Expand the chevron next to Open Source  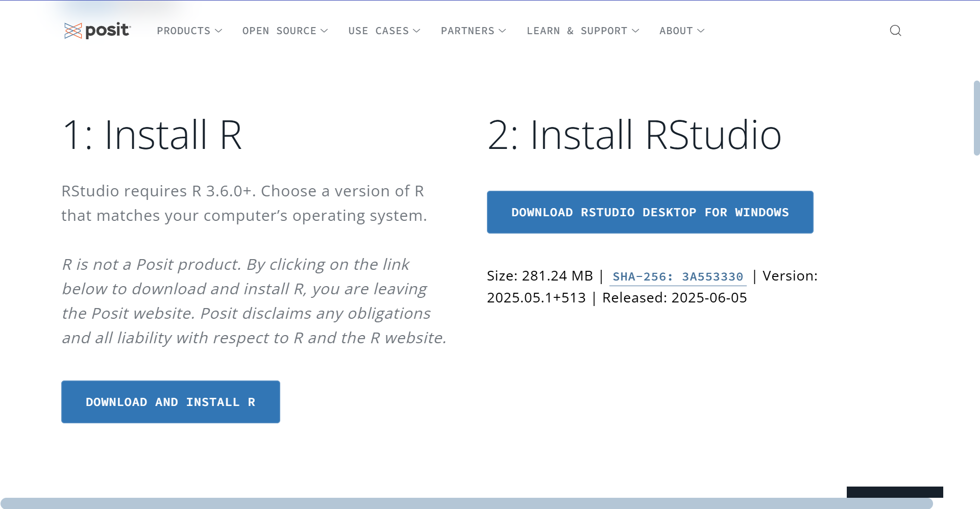click(x=324, y=31)
